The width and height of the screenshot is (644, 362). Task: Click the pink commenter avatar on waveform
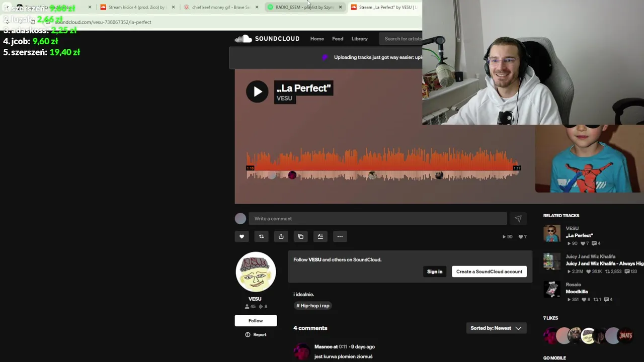[292, 175]
